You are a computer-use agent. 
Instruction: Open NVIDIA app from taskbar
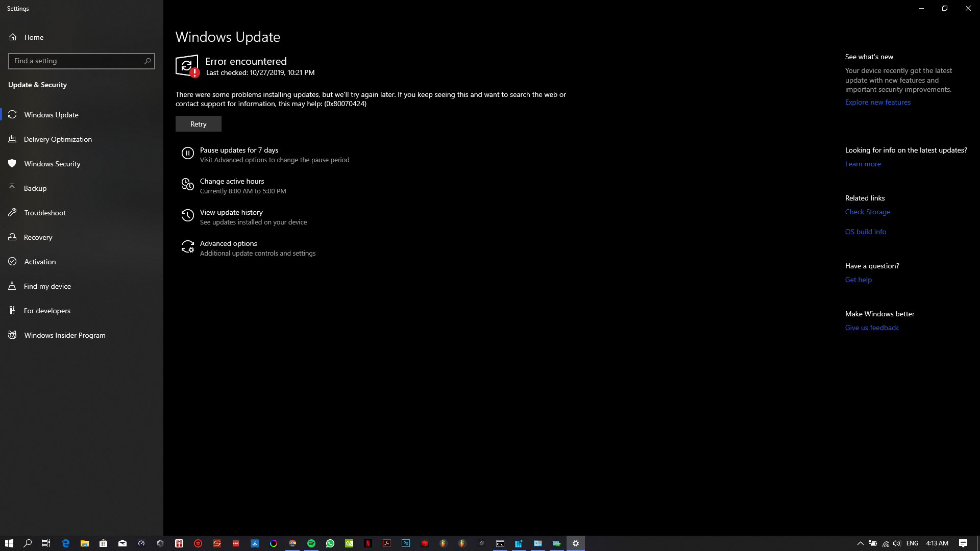pyautogui.click(x=349, y=543)
